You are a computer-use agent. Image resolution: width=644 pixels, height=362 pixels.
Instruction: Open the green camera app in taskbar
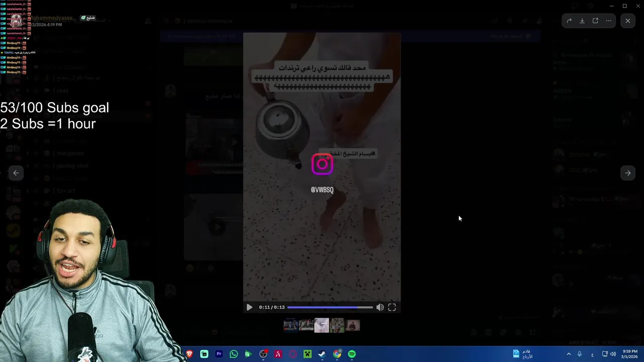248,354
